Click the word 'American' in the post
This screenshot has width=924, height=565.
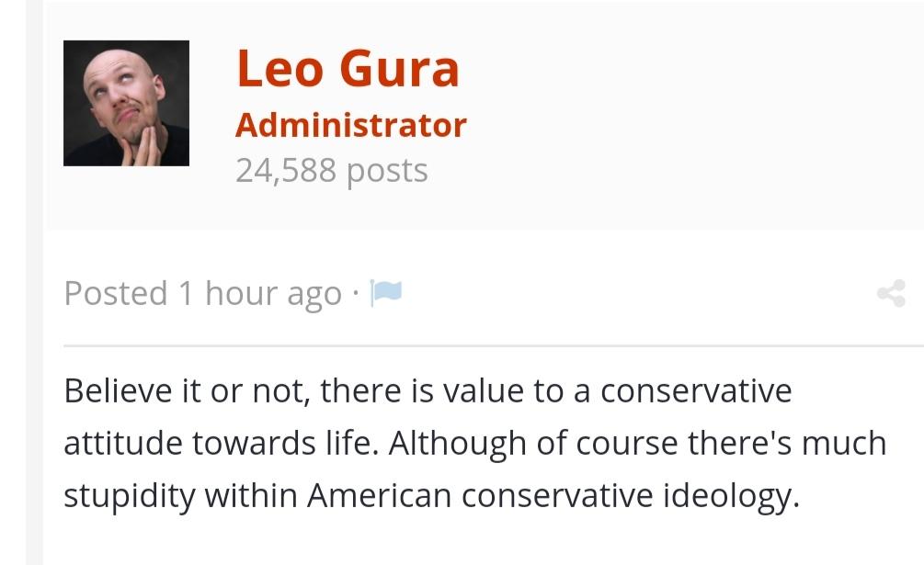click(379, 496)
